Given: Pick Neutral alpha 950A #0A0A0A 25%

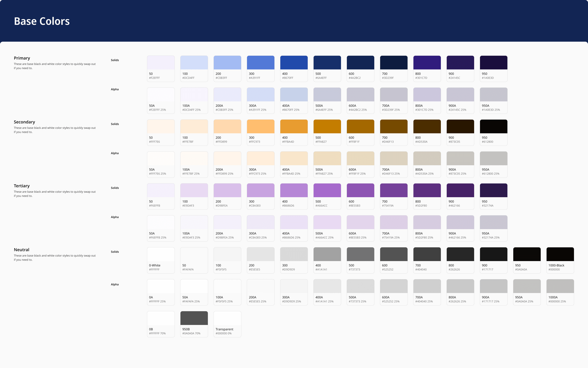Looking at the screenshot, I should [527, 292].
